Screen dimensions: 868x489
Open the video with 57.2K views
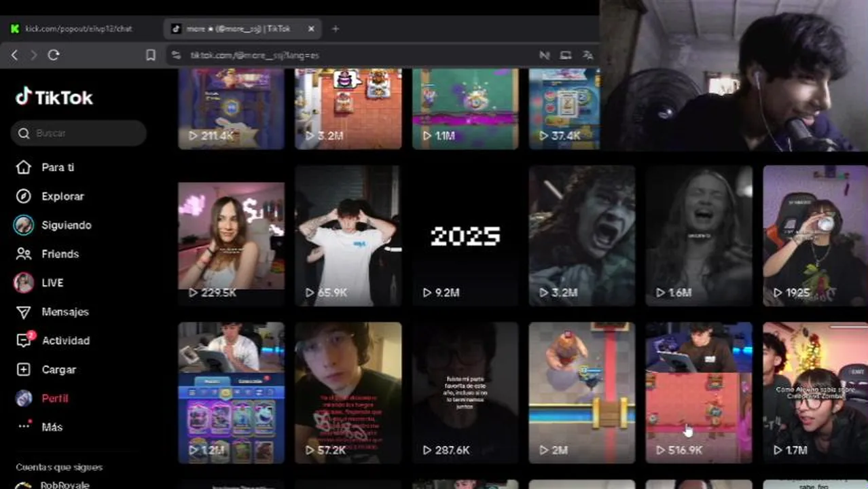click(348, 393)
